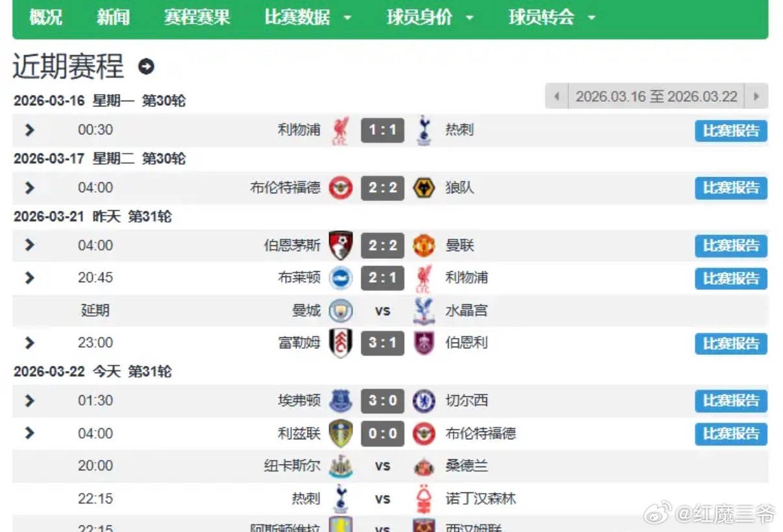Screen dimensions: 783x532
Task: Open 比赛报告 for 利兹联 vs 布伦特福德
Action: [731, 434]
